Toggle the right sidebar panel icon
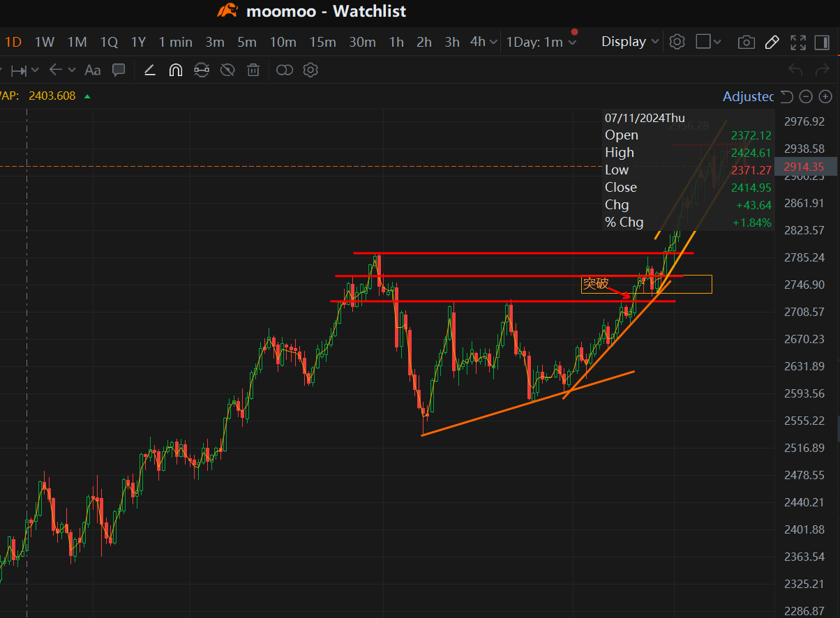 click(x=821, y=42)
